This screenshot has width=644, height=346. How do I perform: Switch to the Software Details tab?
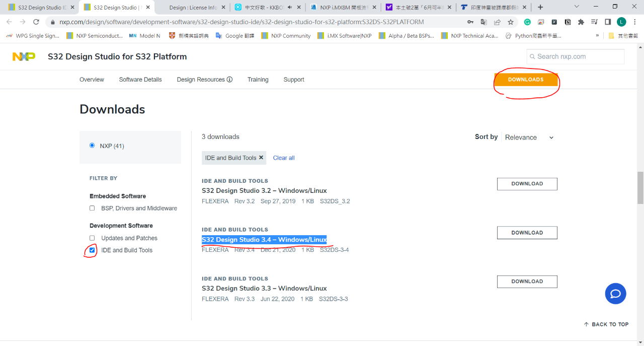(140, 80)
